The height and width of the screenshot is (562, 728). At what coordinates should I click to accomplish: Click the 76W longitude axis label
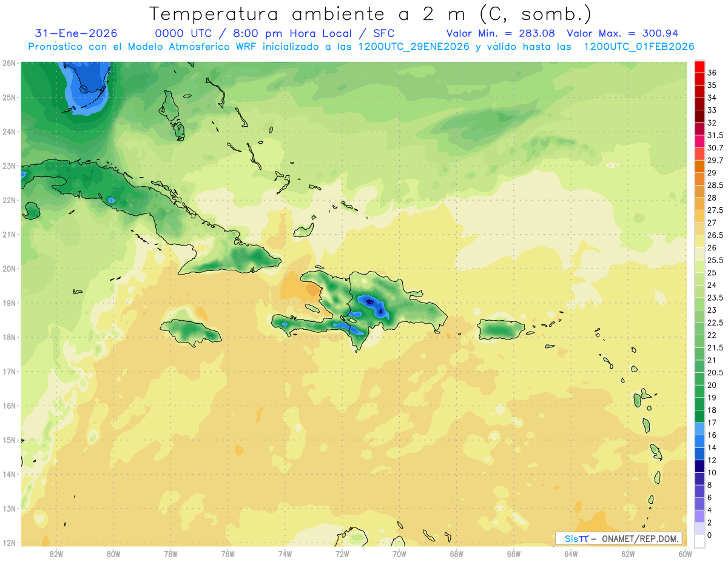pyautogui.click(x=227, y=554)
